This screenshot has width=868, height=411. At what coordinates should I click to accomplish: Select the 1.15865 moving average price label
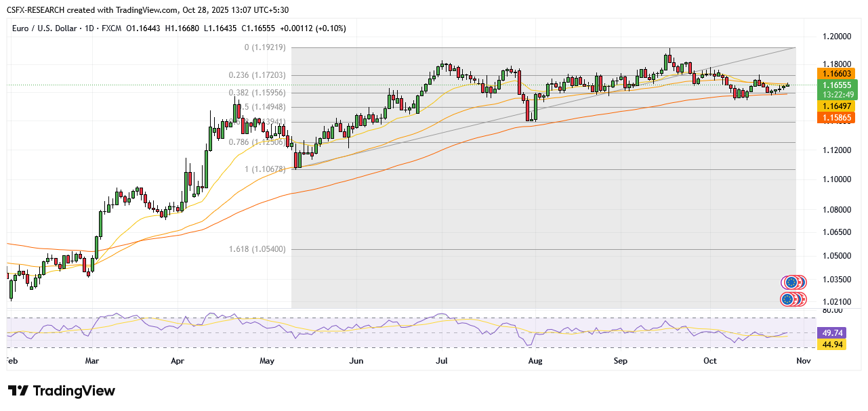click(x=839, y=117)
